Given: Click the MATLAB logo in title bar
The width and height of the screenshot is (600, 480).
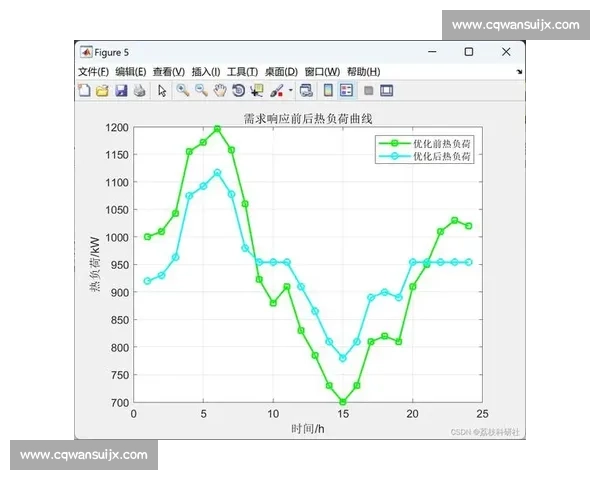Looking at the screenshot, I should point(86,52).
